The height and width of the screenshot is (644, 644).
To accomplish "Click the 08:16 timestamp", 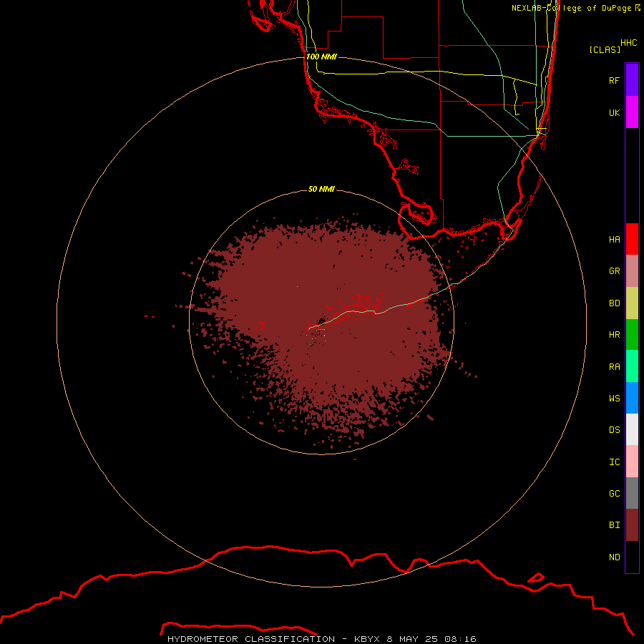I will pyautogui.click(x=462, y=639).
